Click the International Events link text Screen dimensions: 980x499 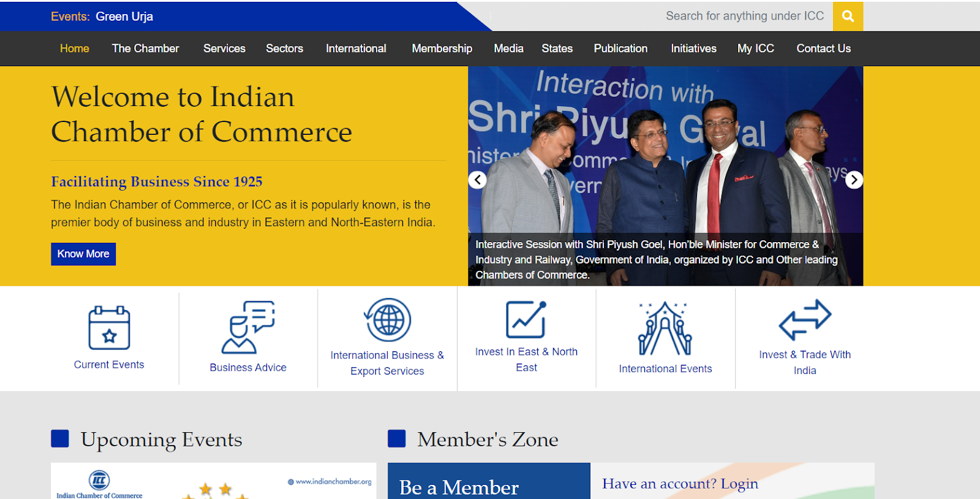(665, 368)
